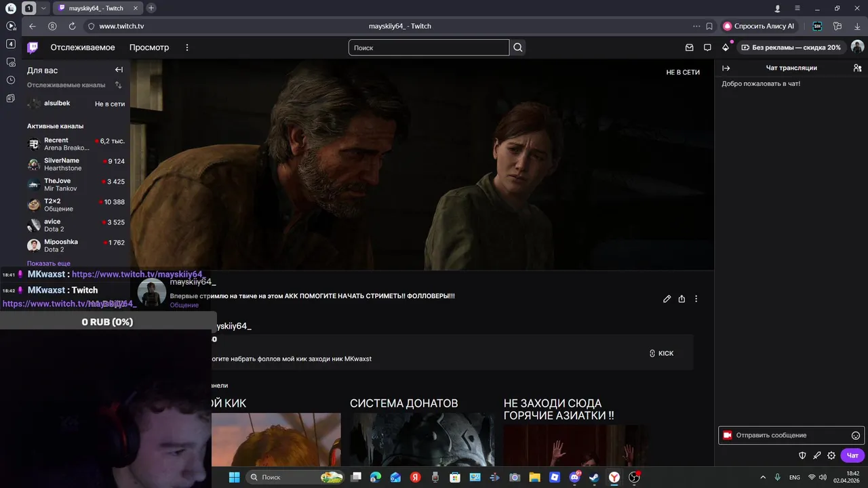Open chat settings gear icon
This screenshot has height=488, width=868.
pyautogui.click(x=831, y=455)
